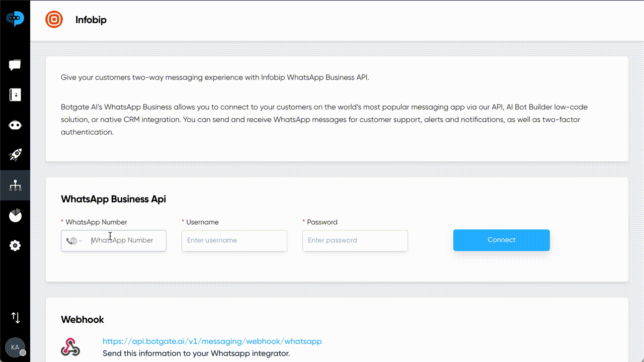This screenshot has height=362, width=644.
Task: Open the country code dropdown
Action: coord(74,241)
